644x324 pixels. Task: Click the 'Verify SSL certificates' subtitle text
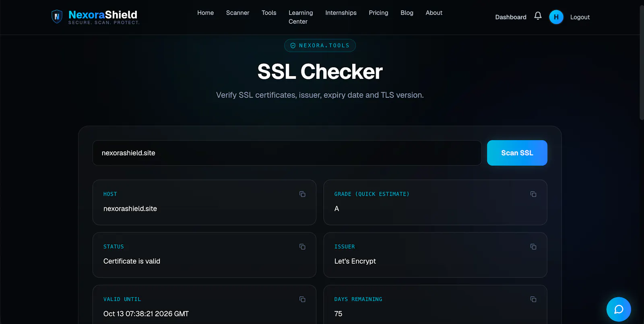pos(320,95)
